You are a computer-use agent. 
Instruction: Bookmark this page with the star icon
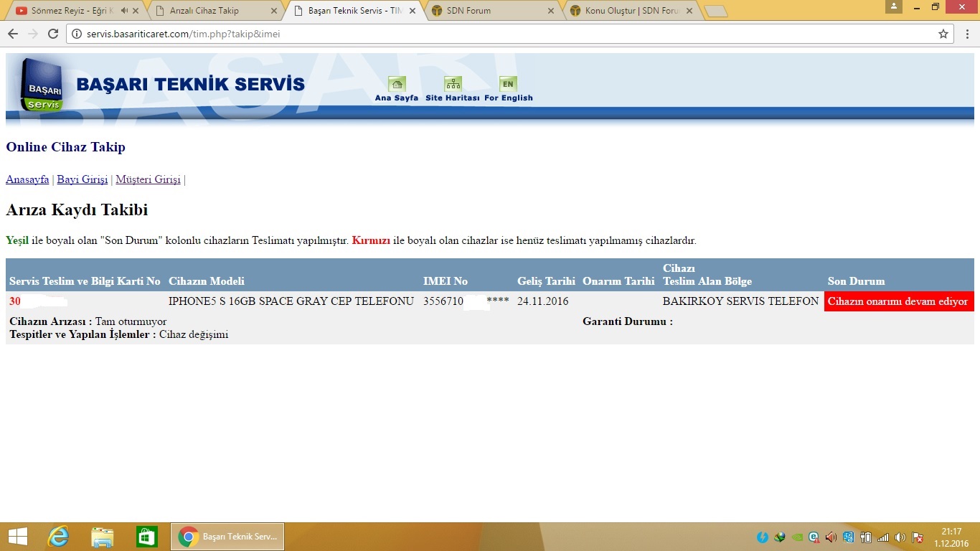click(943, 34)
